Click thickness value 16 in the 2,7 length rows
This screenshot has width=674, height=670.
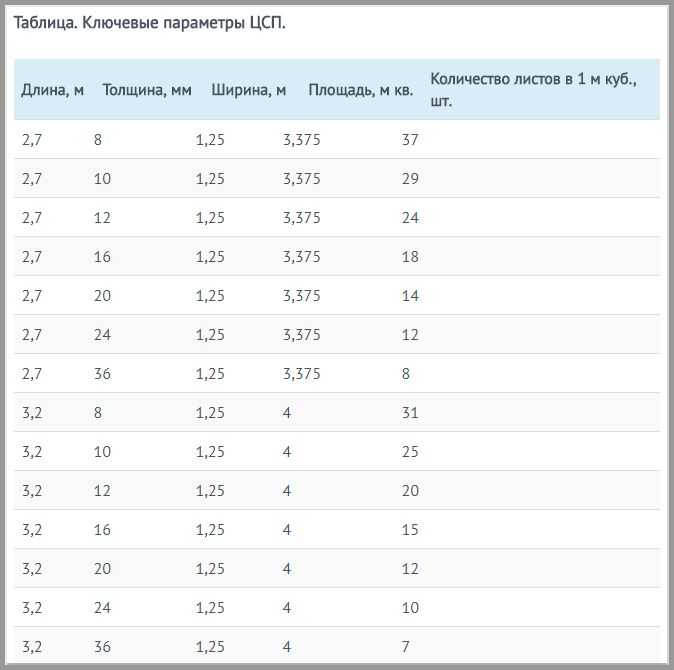click(102, 257)
